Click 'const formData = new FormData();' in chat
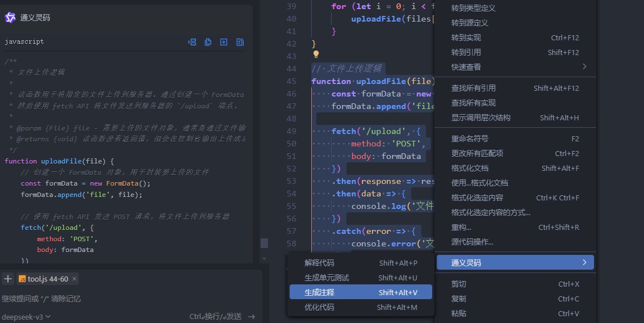This screenshot has height=323, width=644. click(x=85, y=183)
